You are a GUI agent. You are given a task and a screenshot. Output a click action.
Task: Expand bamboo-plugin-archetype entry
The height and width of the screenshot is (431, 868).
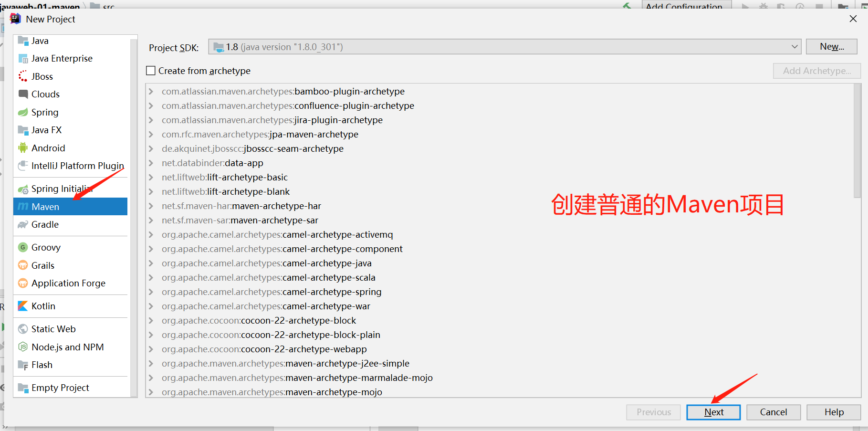point(151,91)
